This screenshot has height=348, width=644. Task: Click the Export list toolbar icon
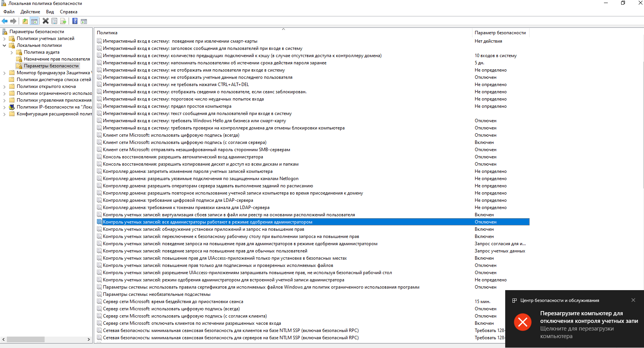click(63, 21)
